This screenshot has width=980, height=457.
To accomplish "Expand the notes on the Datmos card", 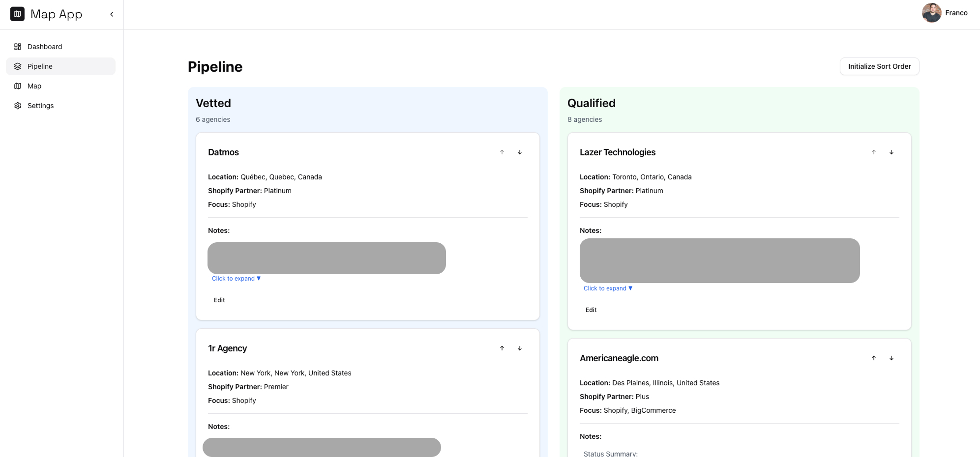I will click(236, 278).
